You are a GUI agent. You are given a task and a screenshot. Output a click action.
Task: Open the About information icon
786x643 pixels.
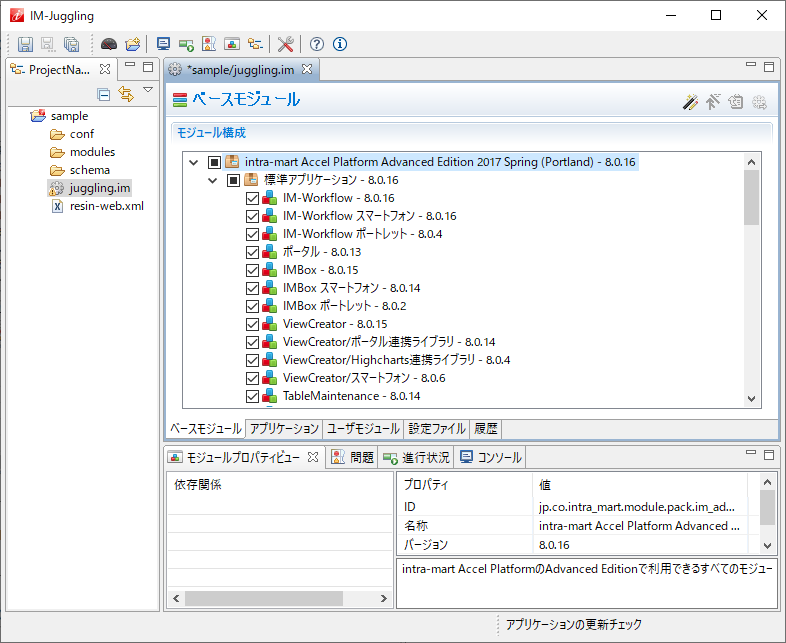(x=340, y=44)
